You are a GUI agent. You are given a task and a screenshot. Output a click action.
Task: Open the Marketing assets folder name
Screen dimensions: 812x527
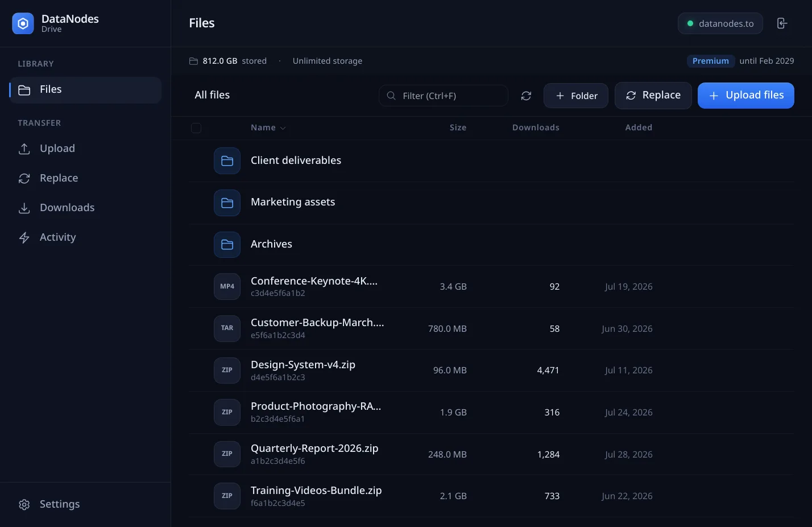(x=293, y=202)
